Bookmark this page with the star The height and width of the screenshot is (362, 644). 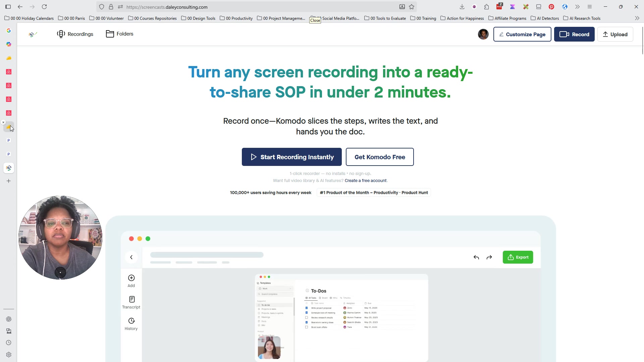click(412, 7)
